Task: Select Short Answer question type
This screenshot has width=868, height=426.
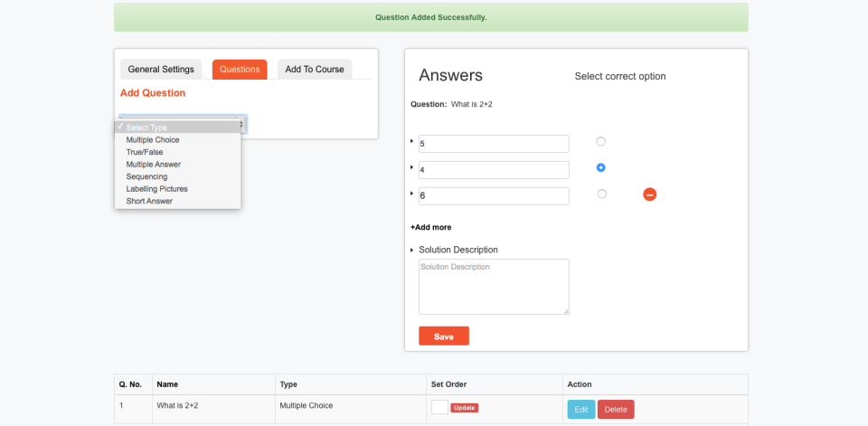Action: pos(149,201)
